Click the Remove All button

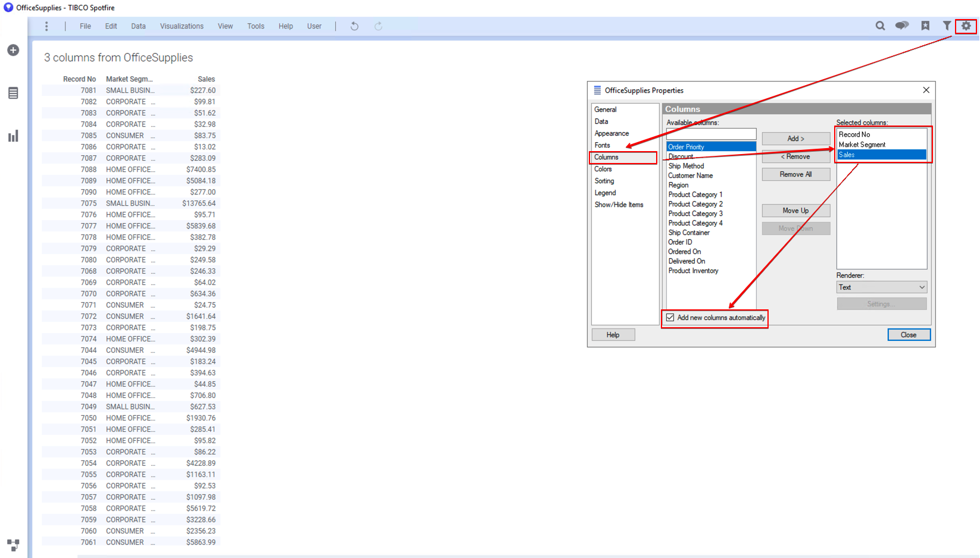click(x=796, y=174)
